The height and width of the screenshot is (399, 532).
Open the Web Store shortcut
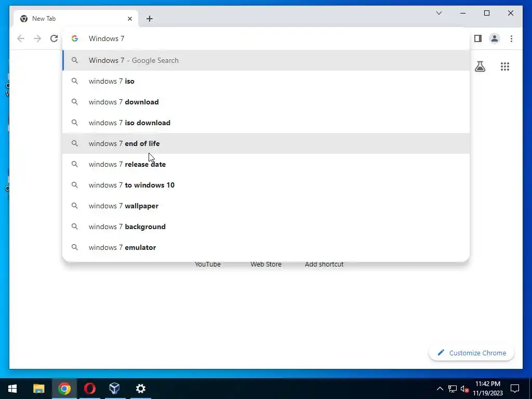click(x=266, y=264)
